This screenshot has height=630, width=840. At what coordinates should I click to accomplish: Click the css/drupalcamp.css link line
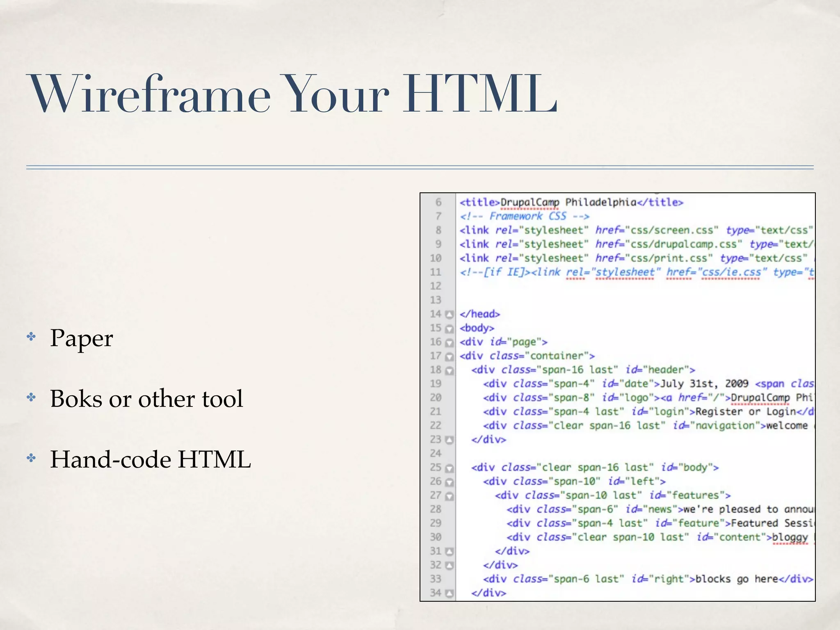(x=636, y=244)
